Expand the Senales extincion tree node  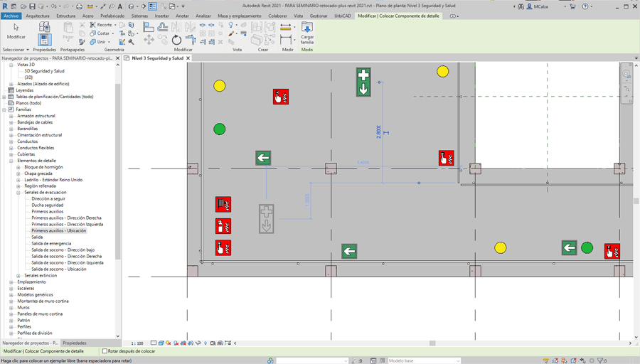click(18, 276)
